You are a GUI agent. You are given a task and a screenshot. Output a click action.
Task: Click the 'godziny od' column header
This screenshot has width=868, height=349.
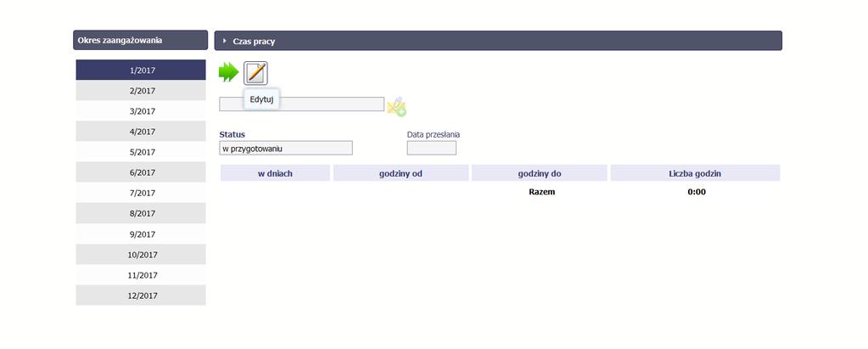[400, 173]
